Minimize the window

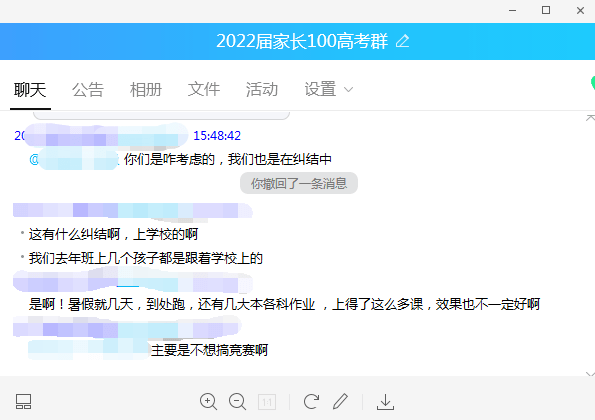[512, 11]
